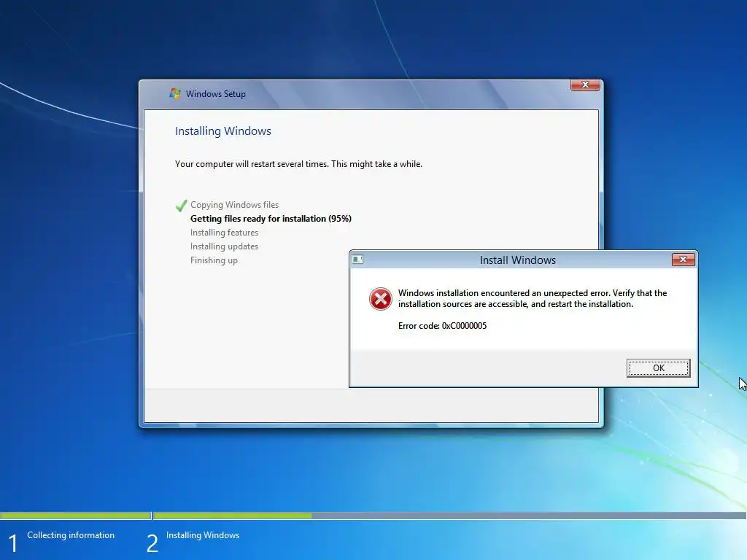Image resolution: width=747 pixels, height=560 pixels.
Task: Click the 'Installing Windows' heading
Action: click(x=223, y=131)
